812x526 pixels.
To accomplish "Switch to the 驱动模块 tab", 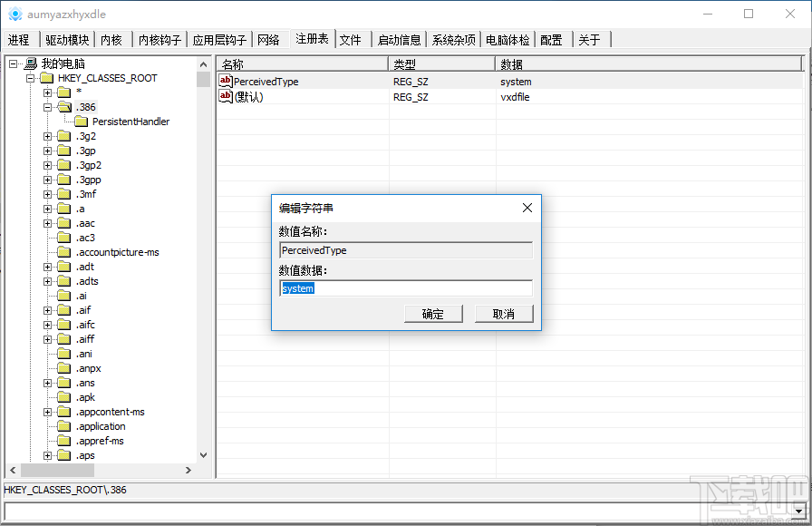I will (67, 40).
